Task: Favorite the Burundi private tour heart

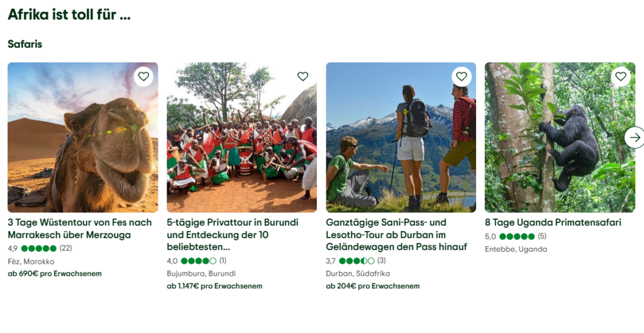Action: (x=303, y=76)
